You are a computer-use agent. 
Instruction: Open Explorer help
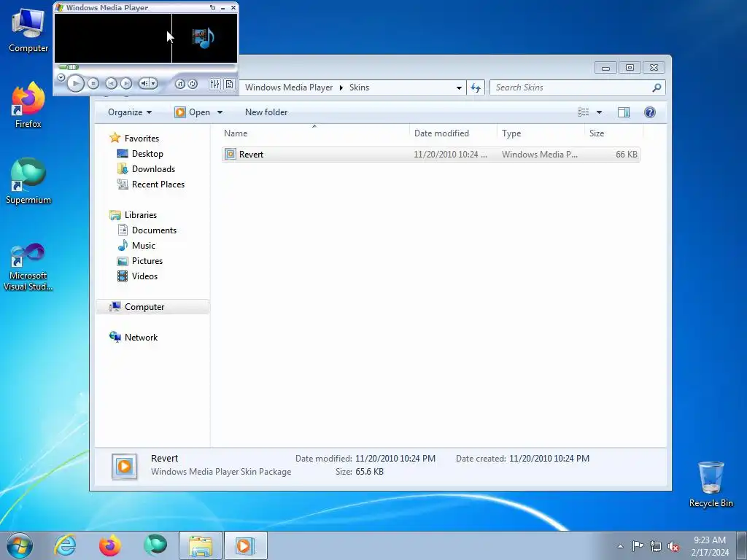(650, 112)
